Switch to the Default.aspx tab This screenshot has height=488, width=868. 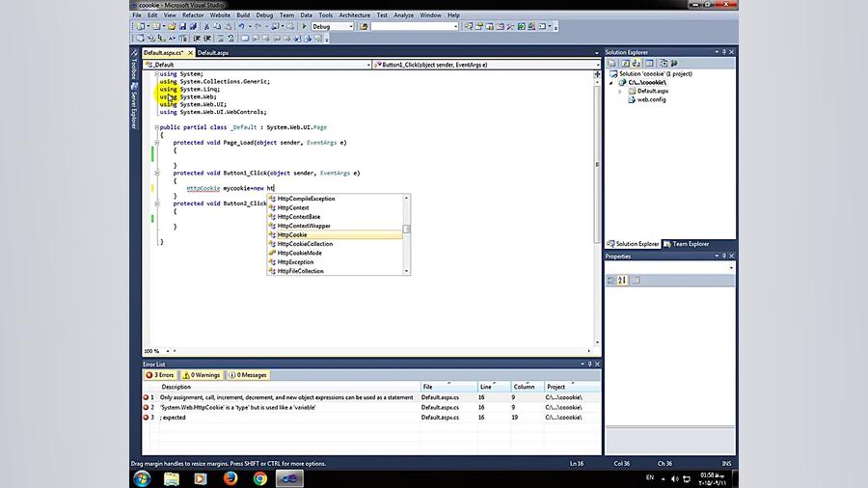pyautogui.click(x=213, y=53)
